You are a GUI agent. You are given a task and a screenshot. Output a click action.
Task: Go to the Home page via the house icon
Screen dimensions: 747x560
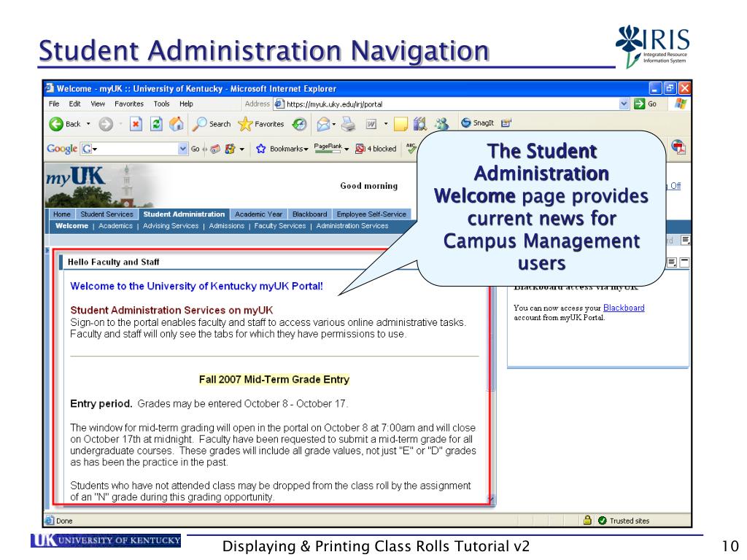(177, 124)
